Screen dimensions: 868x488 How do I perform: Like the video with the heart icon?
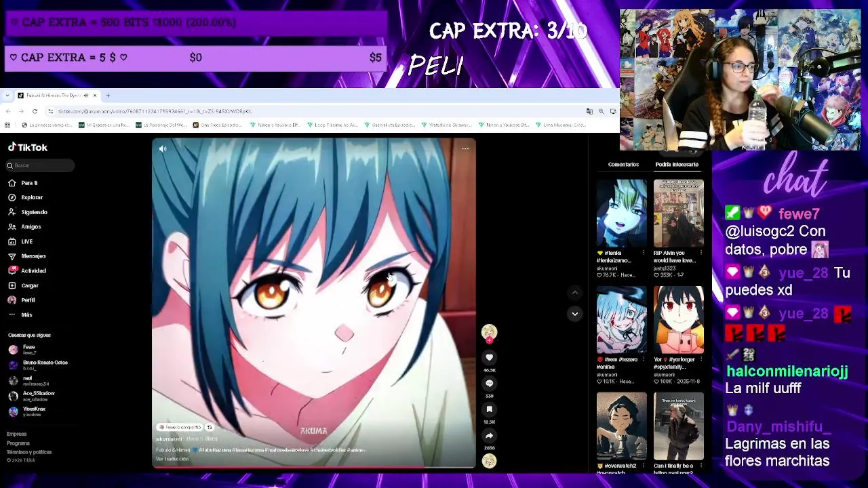(x=489, y=357)
